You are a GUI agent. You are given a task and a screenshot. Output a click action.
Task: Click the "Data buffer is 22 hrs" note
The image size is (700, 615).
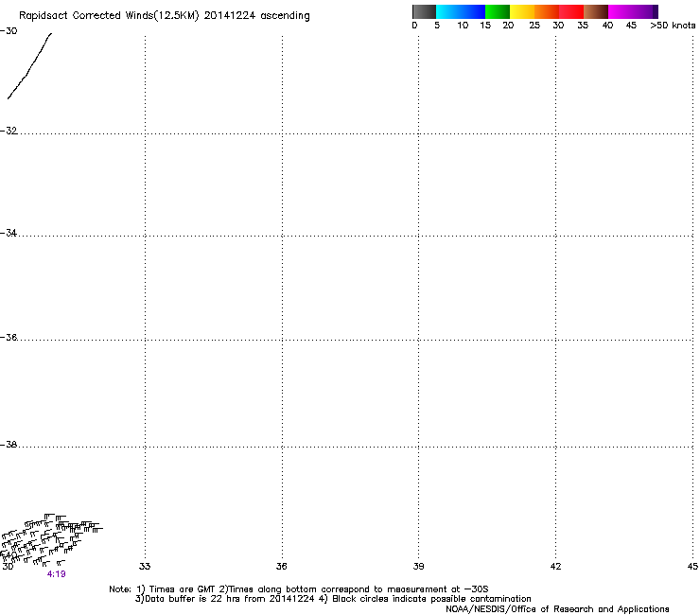coord(333,599)
